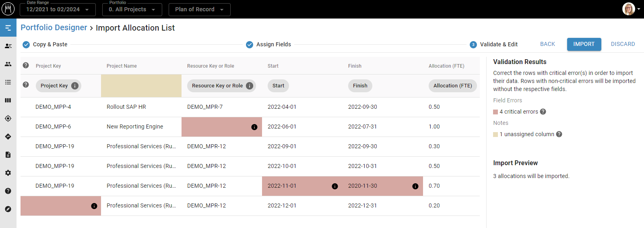Screen dimensions: 644x228
Task: Click the settings gear in sidebar
Action: pos(8,173)
